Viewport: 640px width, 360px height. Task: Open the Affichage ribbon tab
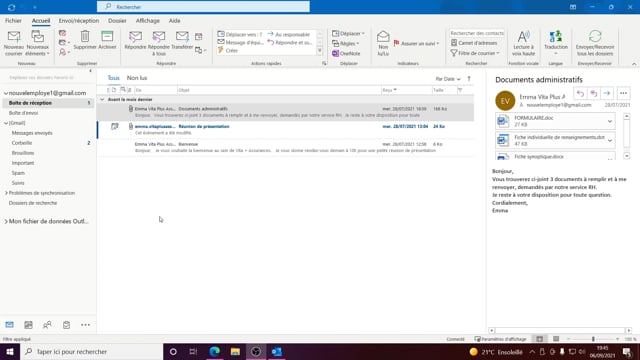coord(148,20)
